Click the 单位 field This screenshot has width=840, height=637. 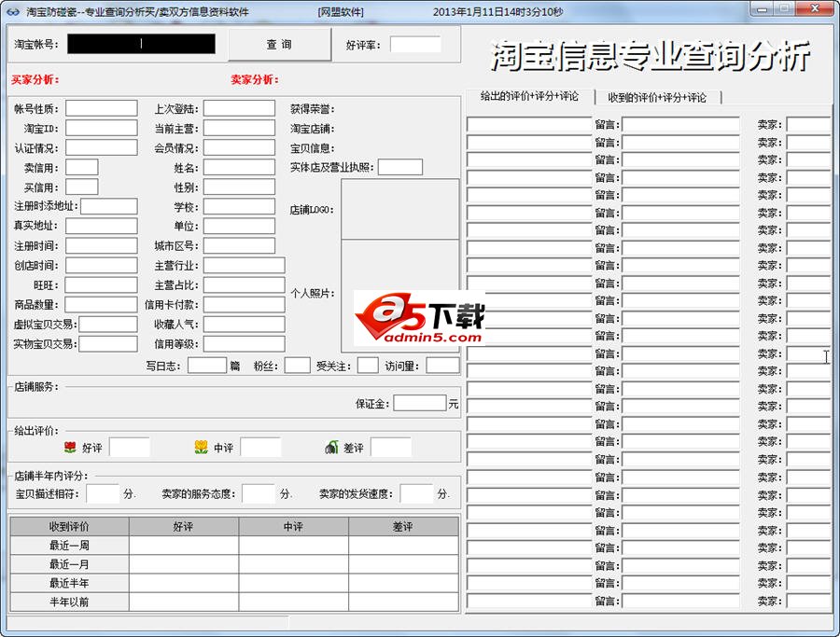(x=240, y=226)
